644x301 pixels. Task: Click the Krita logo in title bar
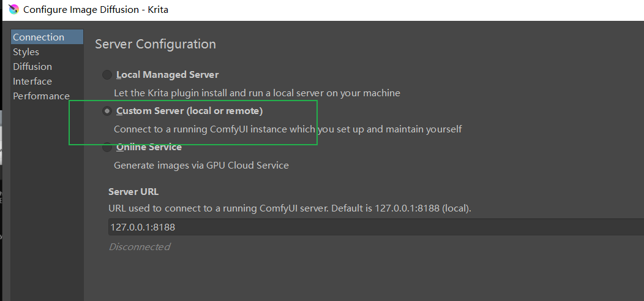[x=12, y=10]
